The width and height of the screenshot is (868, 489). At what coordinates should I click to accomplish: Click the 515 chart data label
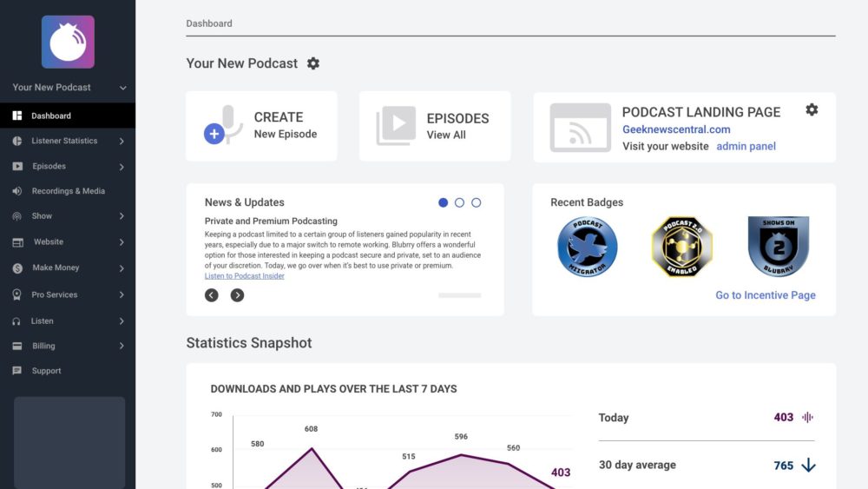click(409, 456)
